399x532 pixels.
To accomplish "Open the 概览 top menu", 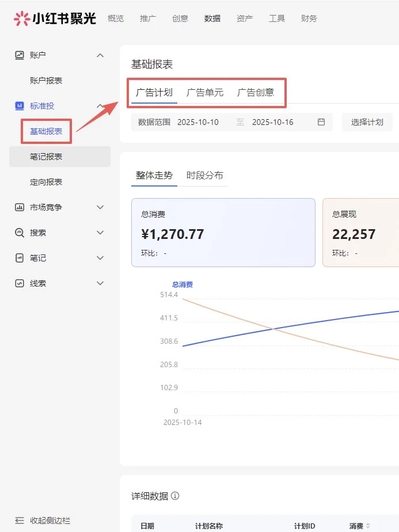I will [116, 18].
